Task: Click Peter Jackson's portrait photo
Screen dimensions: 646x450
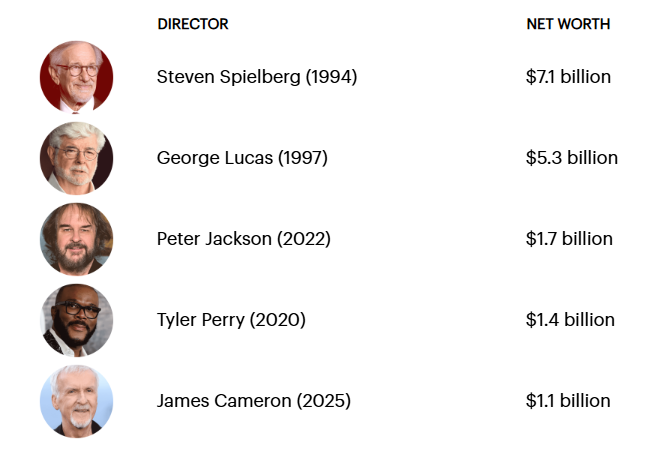Action: 76,239
